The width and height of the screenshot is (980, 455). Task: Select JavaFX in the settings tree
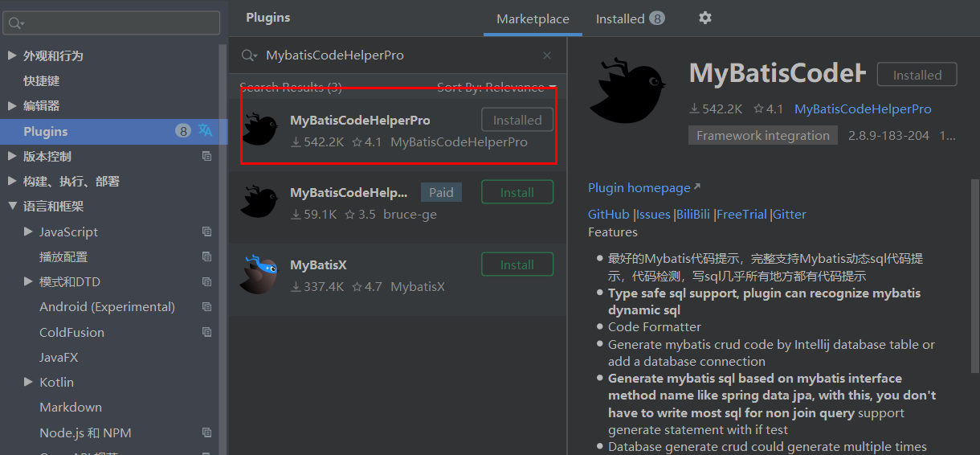59,357
